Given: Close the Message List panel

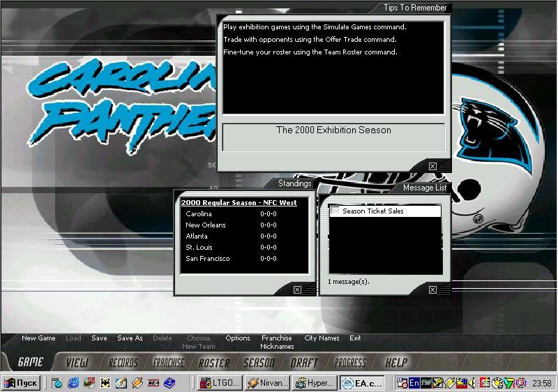Looking at the screenshot, I should pos(432,289).
